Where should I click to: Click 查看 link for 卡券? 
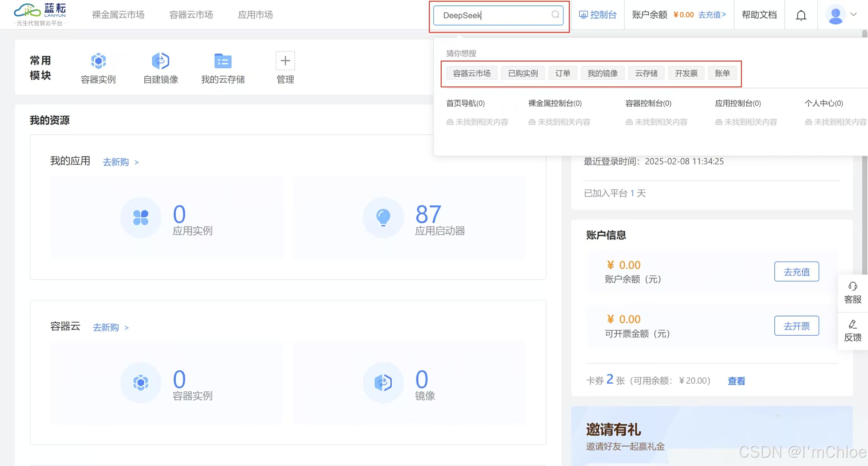(736, 381)
